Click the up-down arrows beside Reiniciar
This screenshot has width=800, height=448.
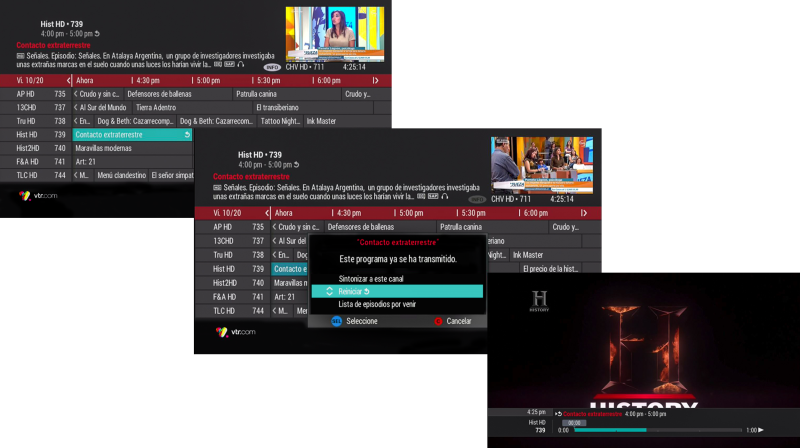coord(330,291)
